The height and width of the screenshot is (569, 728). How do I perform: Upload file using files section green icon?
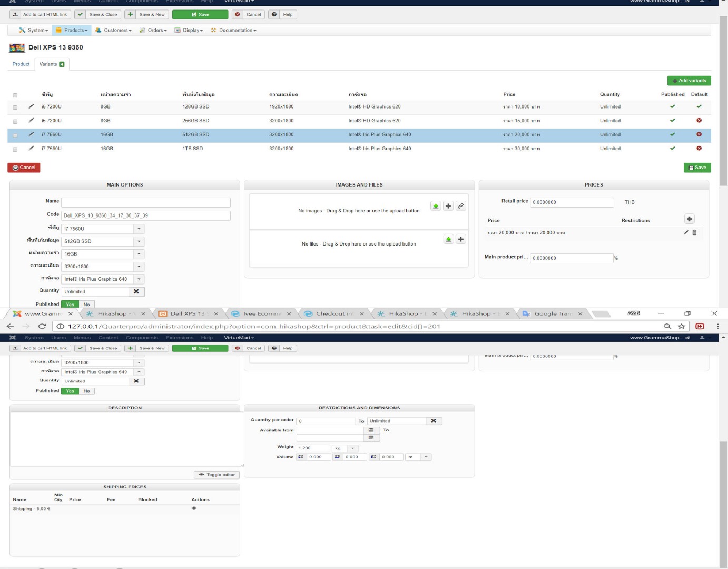448,239
